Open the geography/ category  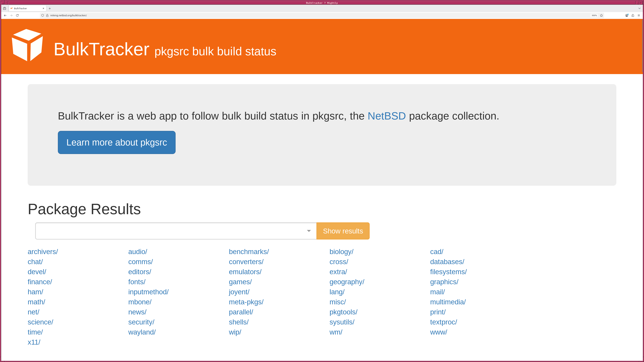point(347,282)
